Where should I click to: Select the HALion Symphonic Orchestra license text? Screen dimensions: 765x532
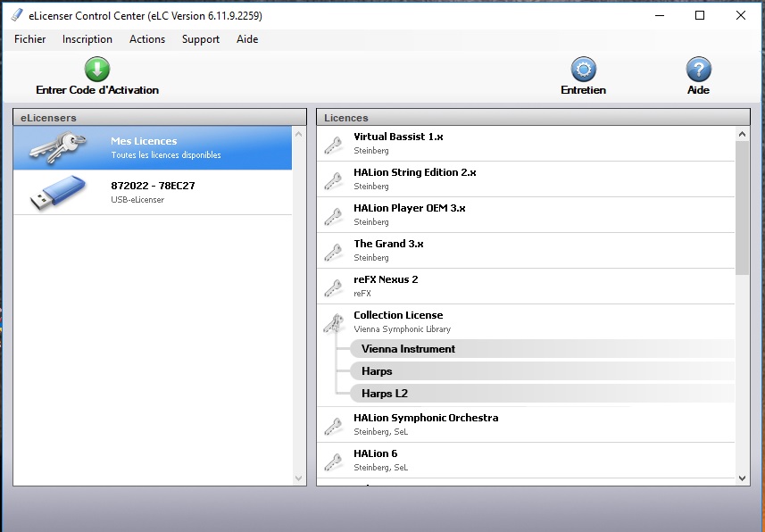pos(426,418)
